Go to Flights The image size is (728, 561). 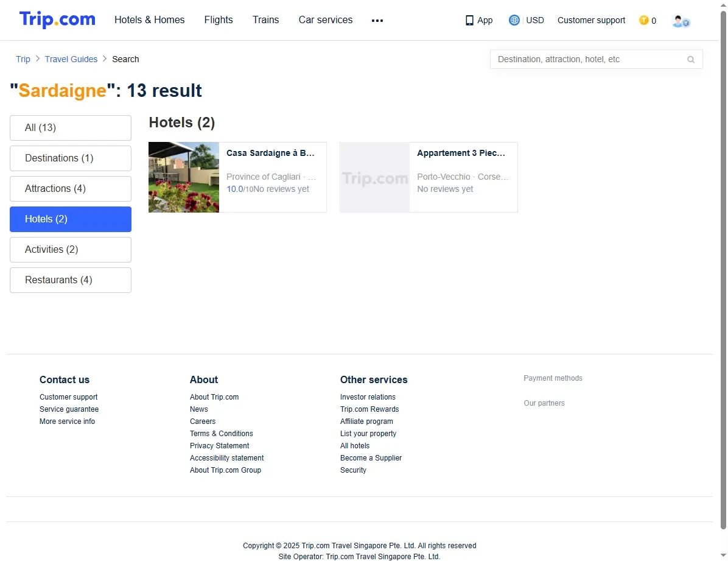pyautogui.click(x=218, y=20)
